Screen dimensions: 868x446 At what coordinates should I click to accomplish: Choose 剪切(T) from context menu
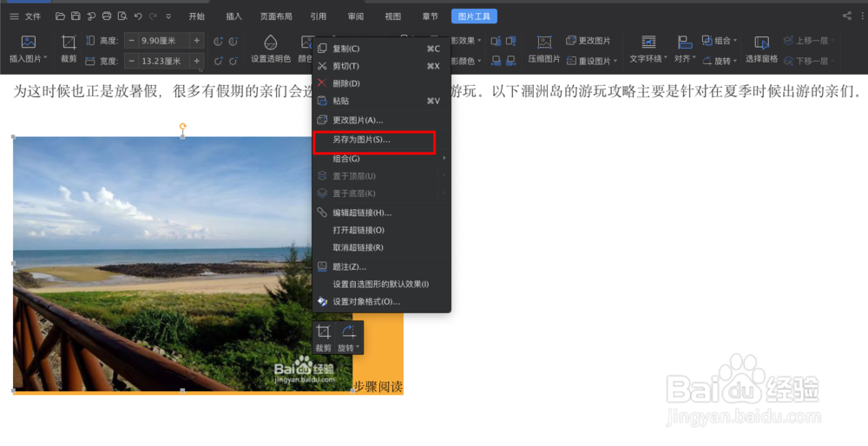coord(381,66)
